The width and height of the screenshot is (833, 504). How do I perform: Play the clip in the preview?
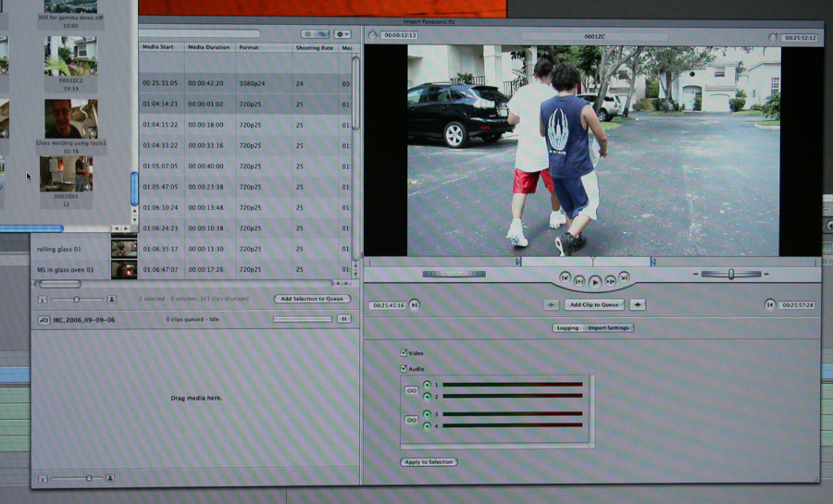tap(594, 282)
